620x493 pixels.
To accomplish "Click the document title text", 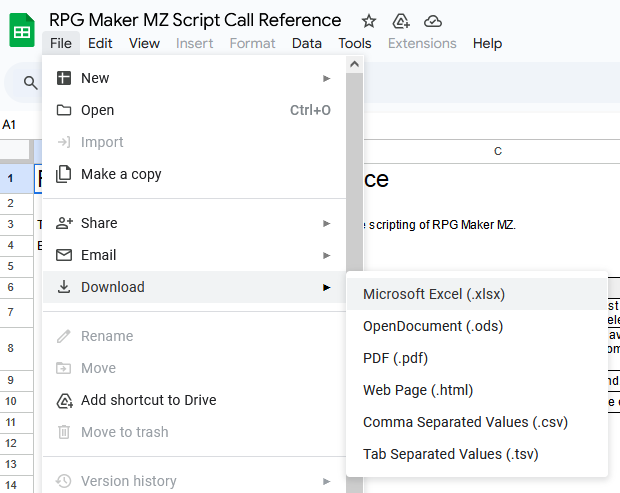I will pos(195,20).
